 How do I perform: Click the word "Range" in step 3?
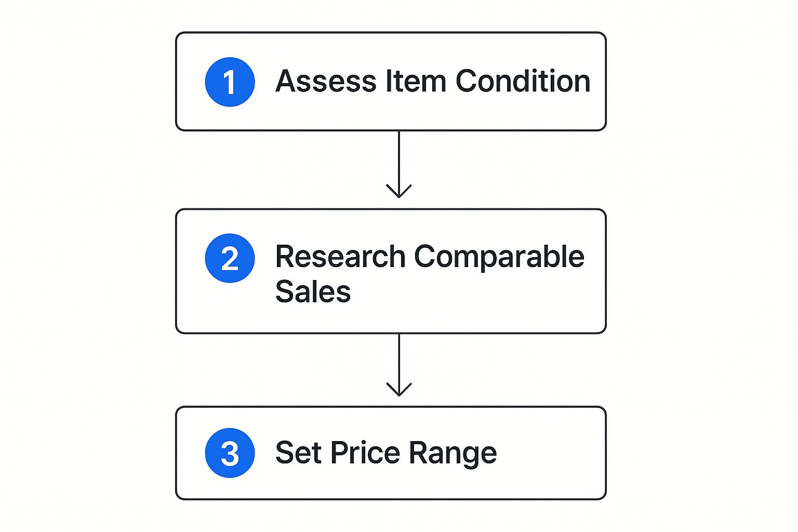pyautogui.click(x=453, y=454)
